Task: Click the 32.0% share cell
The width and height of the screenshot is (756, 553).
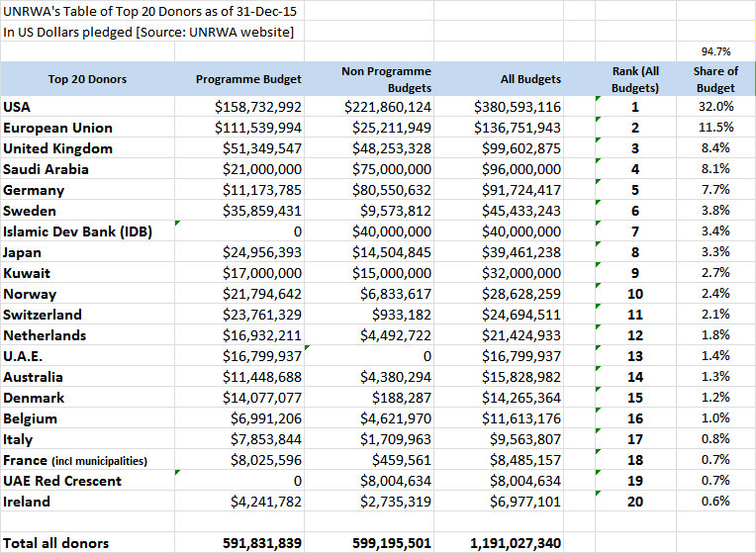Action: (715, 107)
